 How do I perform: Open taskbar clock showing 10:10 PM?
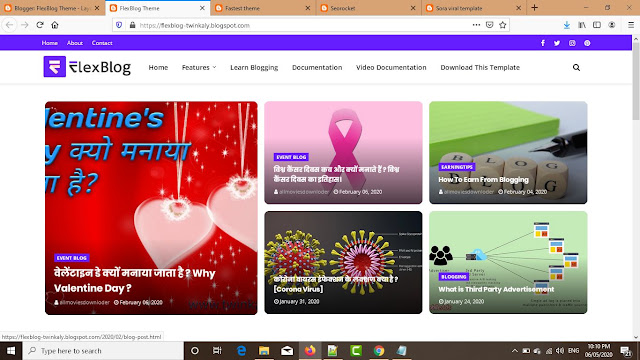[x=598, y=351]
